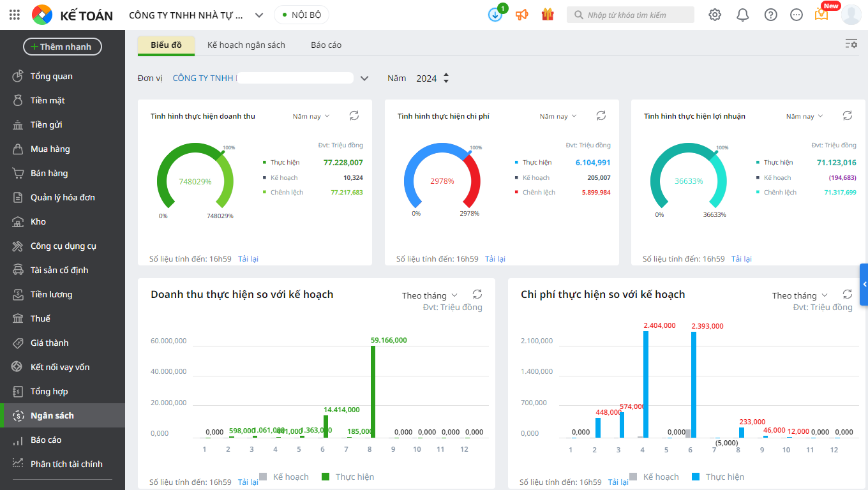Open Kho module
Viewport: 868px width, 490px height.
pos(63,222)
